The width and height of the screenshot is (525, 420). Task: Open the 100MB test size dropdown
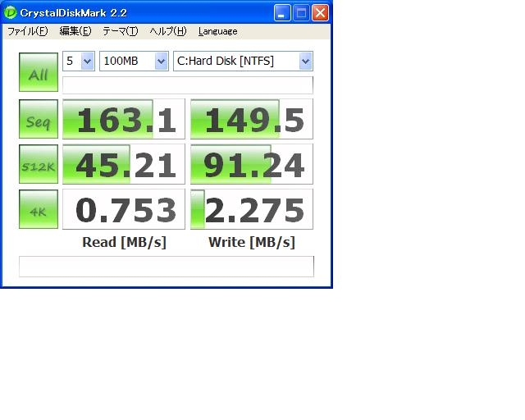pos(134,61)
